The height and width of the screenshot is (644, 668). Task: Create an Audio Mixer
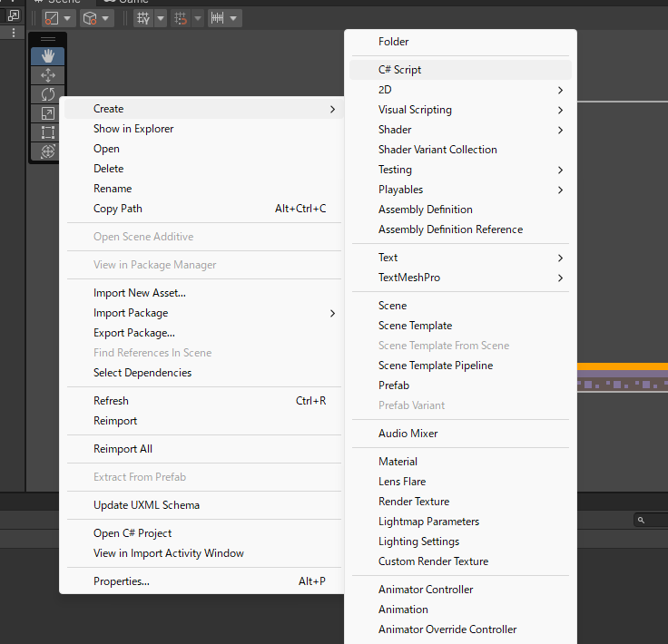pos(460,434)
